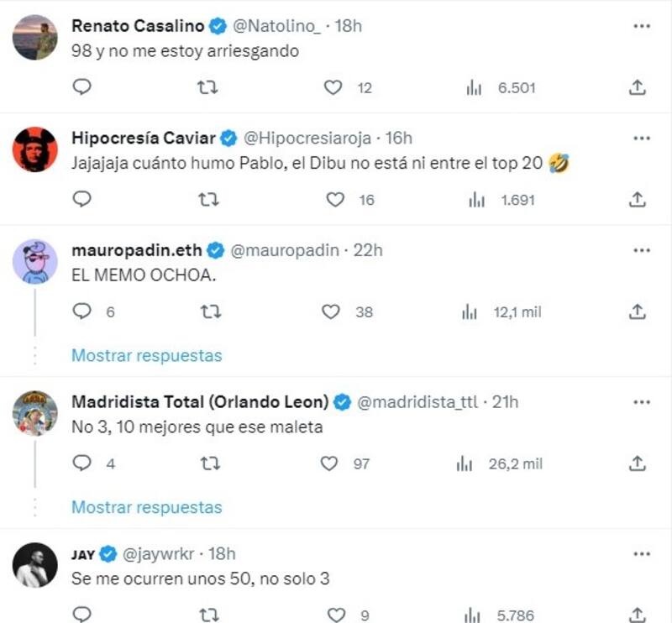This screenshot has height=623, width=672.
Task: Like Renato Casalino's tweet
Action: point(333,87)
